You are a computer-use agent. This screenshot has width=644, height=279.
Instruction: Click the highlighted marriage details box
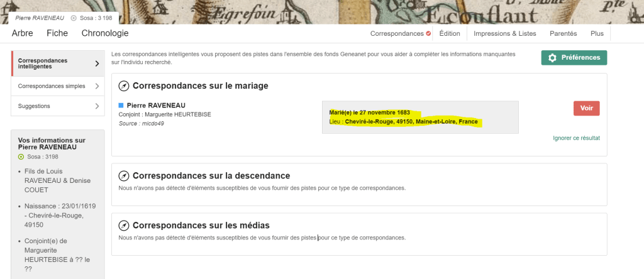click(419, 117)
